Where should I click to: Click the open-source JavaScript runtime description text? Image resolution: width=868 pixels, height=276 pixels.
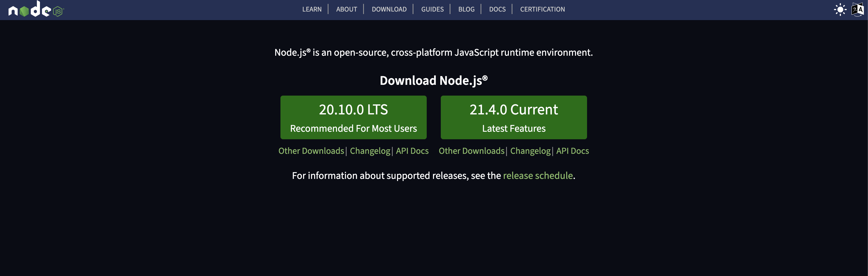(434, 52)
